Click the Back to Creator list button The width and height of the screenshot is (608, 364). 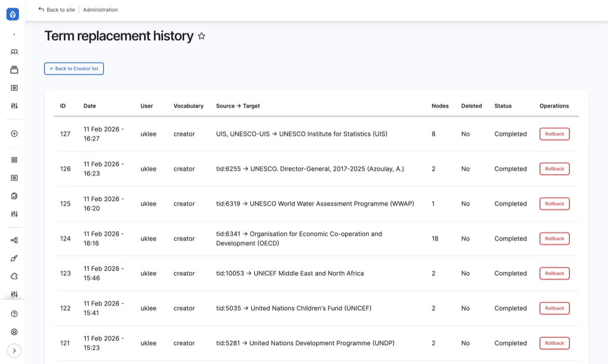click(x=74, y=69)
